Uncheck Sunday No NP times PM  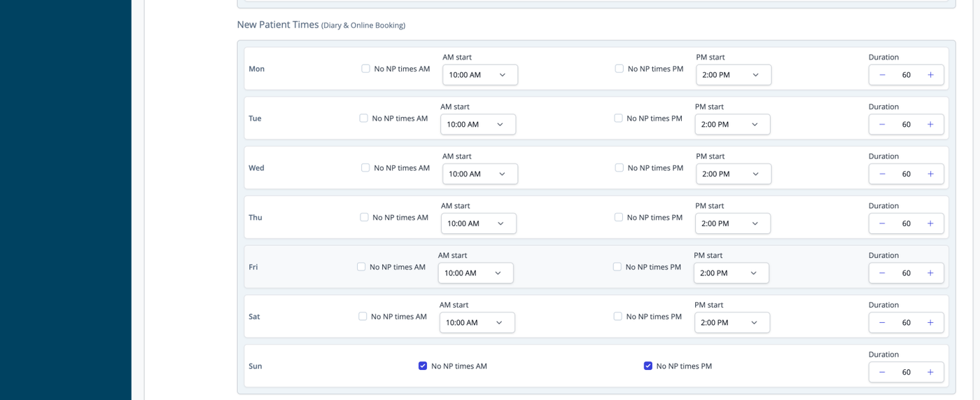coord(648,366)
